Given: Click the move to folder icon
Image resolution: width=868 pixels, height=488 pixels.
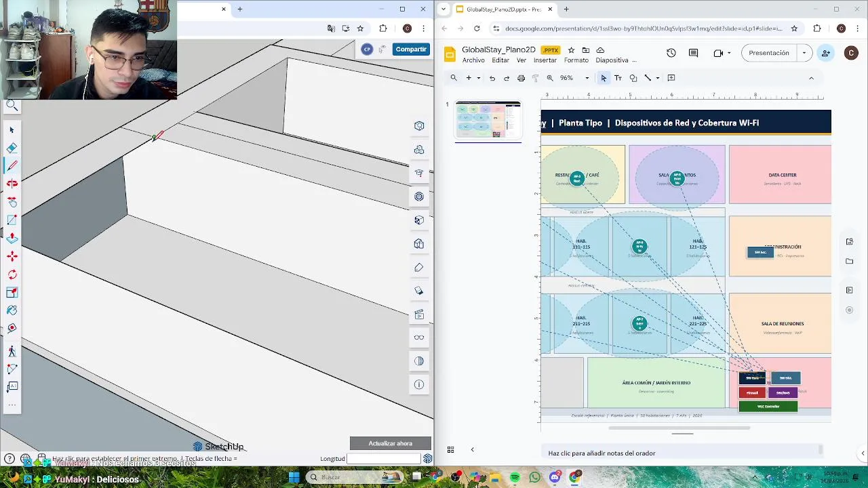Looking at the screenshot, I should [x=586, y=50].
